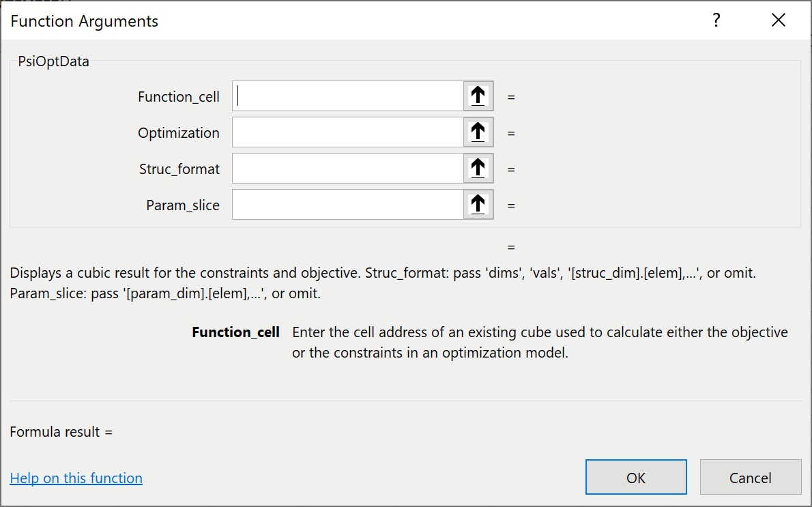Click the Param_slice collapse dialog arrow

pos(478,205)
